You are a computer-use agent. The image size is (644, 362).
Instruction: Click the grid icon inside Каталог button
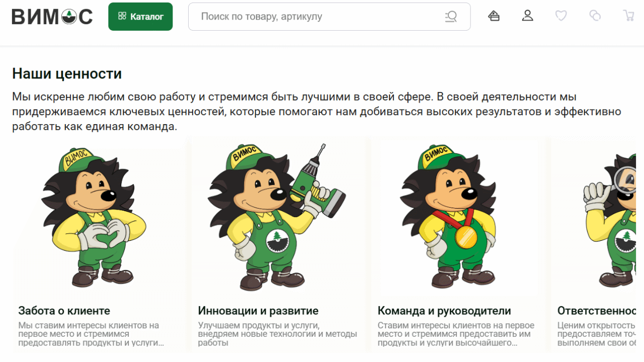(122, 17)
